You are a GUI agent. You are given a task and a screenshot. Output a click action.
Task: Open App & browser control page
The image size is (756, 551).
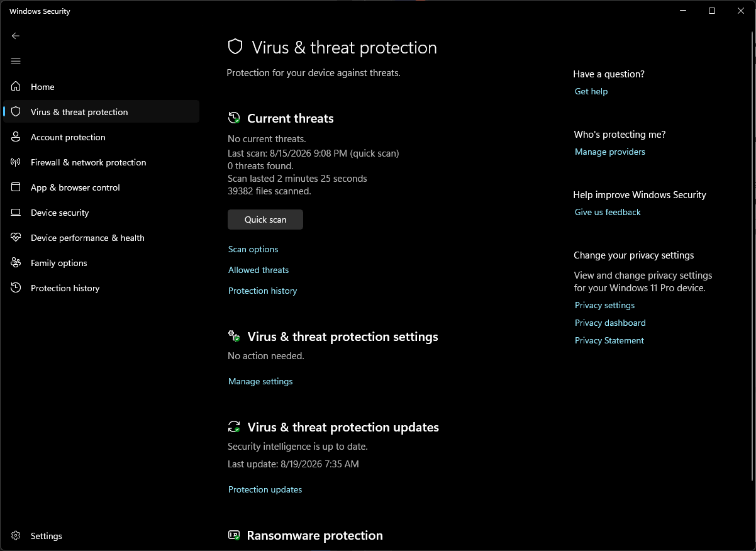[x=101, y=187]
